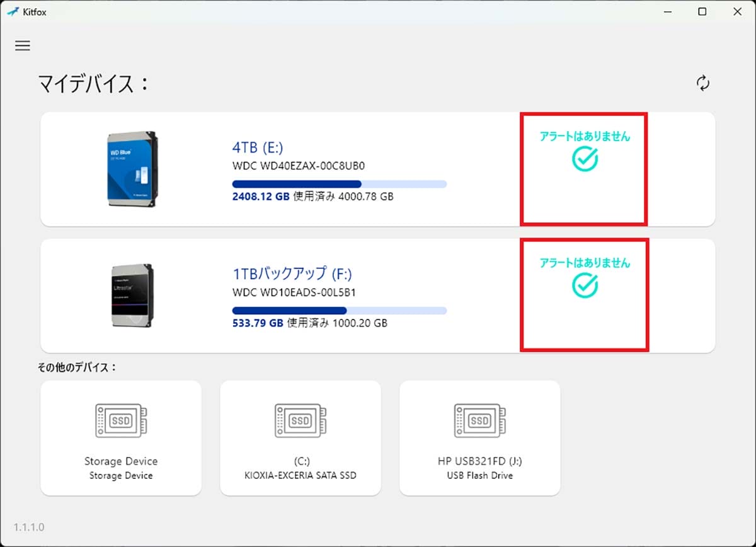Close the Kitfox window
This screenshot has width=756, height=547.
[x=738, y=12]
